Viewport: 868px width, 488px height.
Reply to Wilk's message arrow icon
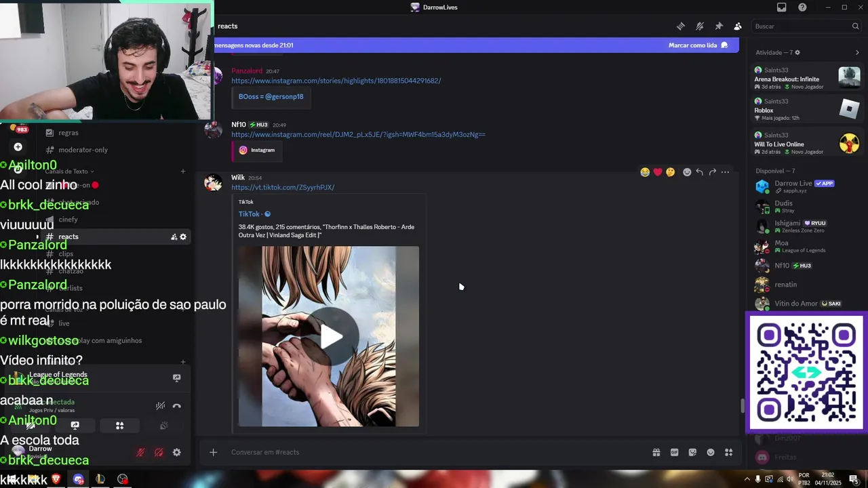pos(700,172)
